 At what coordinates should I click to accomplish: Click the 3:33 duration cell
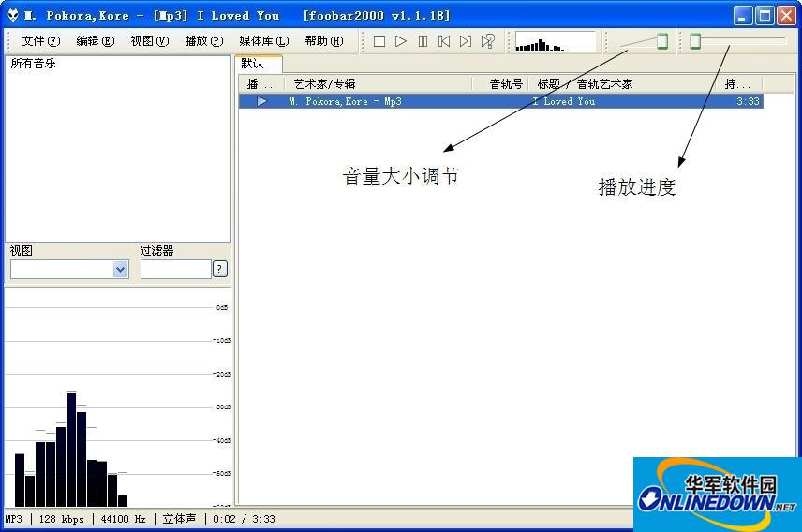point(748,101)
